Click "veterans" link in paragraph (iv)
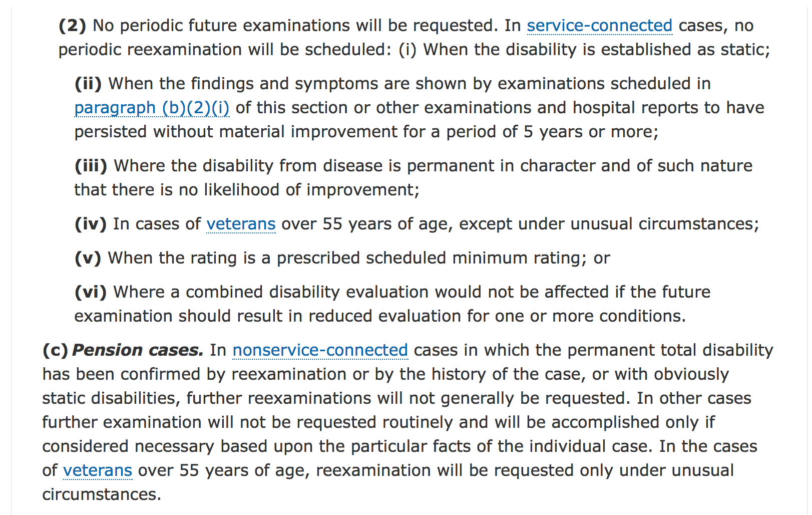The image size is (812, 515). 241,224
